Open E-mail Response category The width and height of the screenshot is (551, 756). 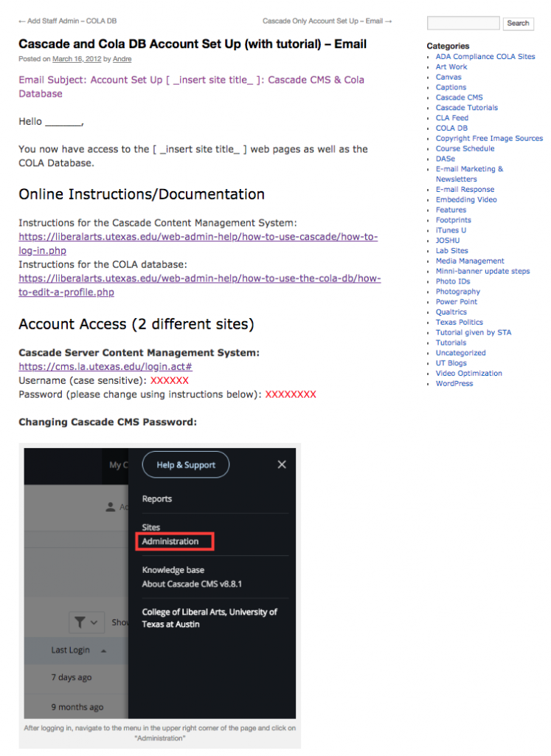point(465,190)
